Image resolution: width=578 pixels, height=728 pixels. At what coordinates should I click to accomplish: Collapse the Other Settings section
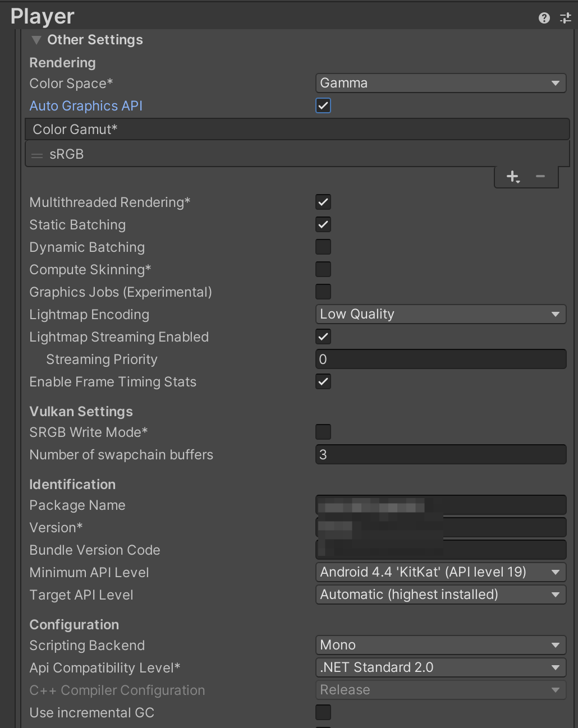coord(36,39)
